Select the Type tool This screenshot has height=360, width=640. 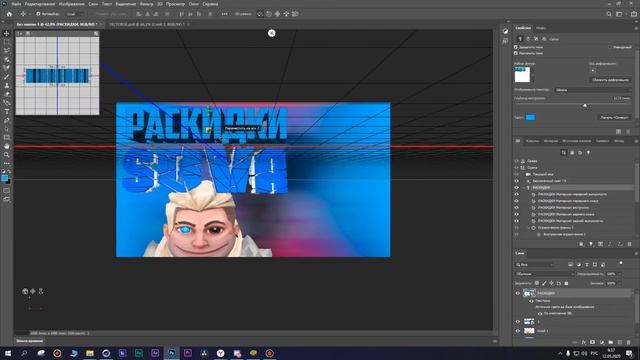(x=7, y=111)
